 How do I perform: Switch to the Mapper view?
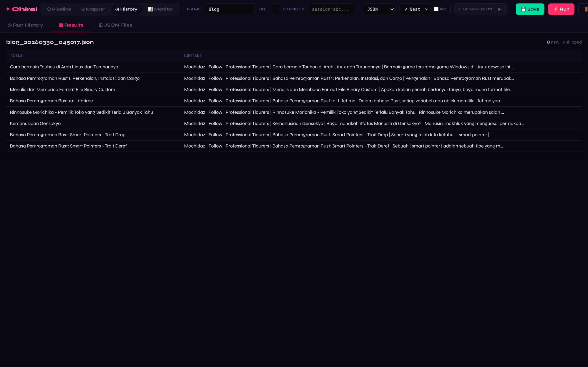click(93, 9)
